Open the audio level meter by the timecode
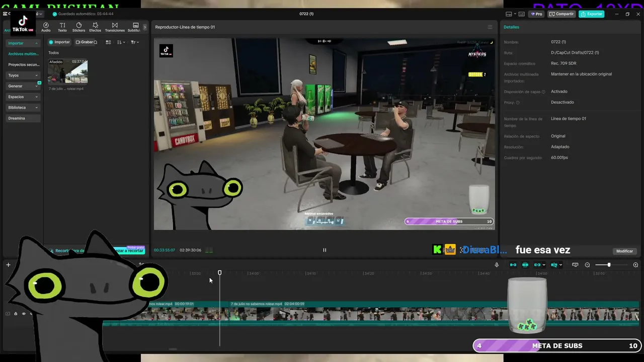644x362 pixels. point(209,250)
